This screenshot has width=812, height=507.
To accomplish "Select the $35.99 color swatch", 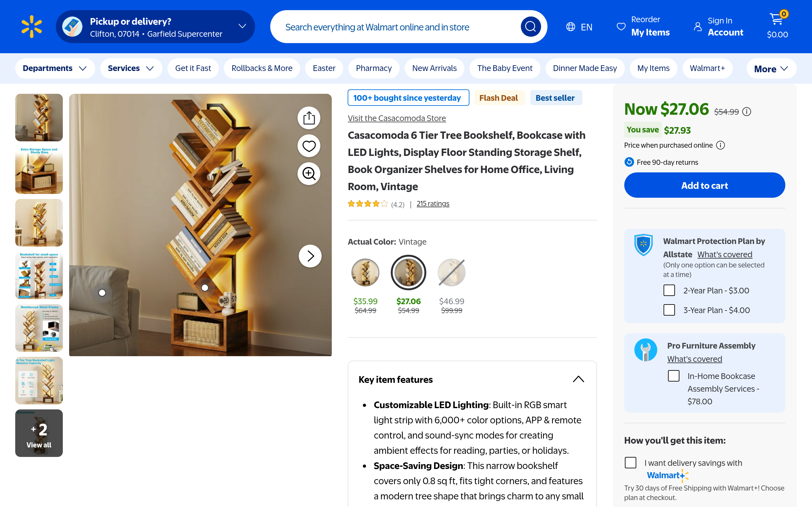I will pyautogui.click(x=365, y=272).
